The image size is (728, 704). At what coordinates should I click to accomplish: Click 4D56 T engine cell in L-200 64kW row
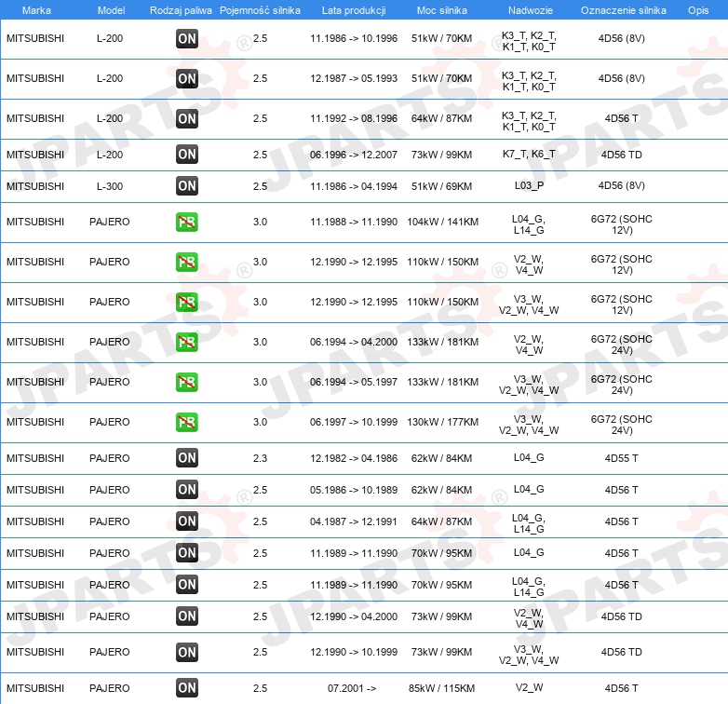pyautogui.click(x=621, y=118)
